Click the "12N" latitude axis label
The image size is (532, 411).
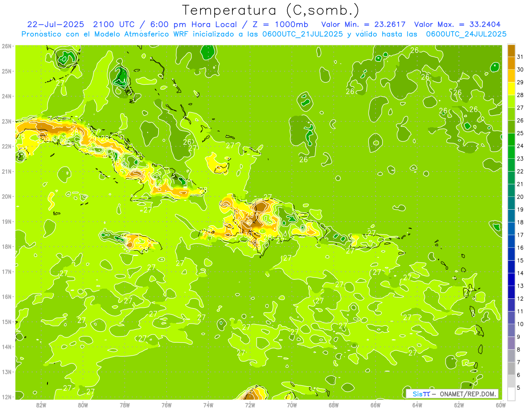pos(7,397)
